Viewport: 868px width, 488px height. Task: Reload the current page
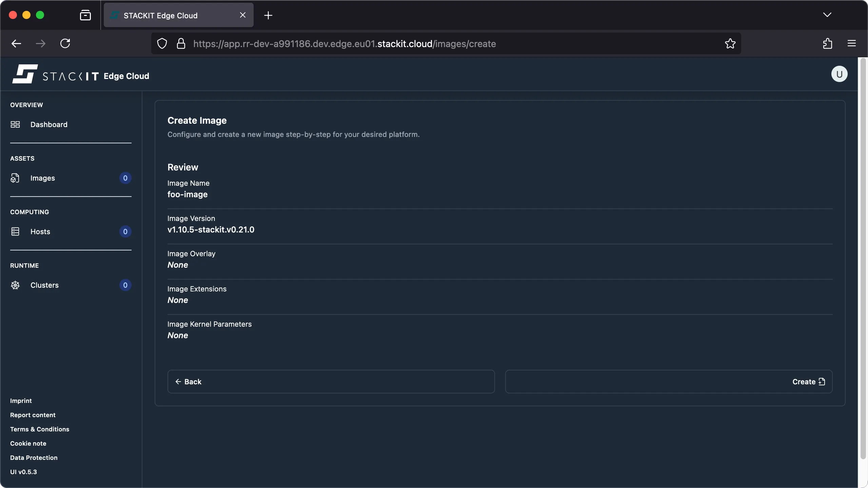[65, 43]
